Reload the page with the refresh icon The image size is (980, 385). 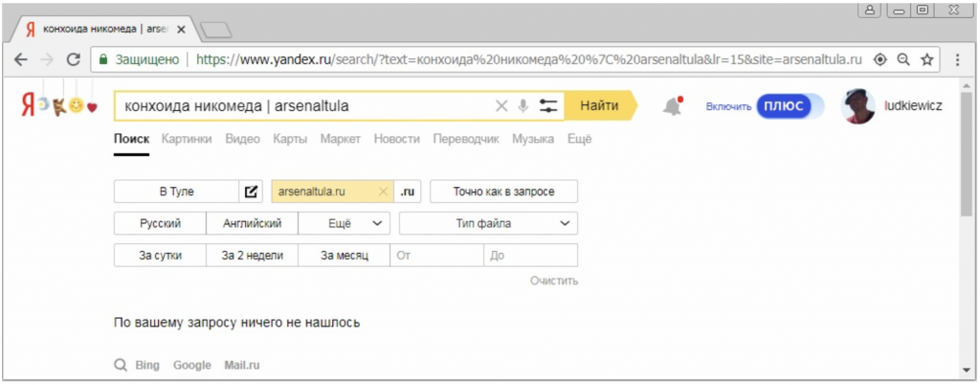(x=73, y=60)
